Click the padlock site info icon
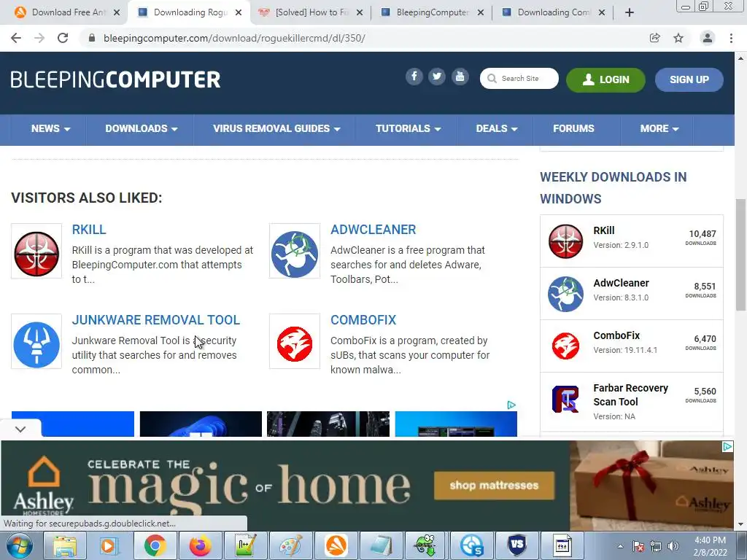 (x=92, y=38)
